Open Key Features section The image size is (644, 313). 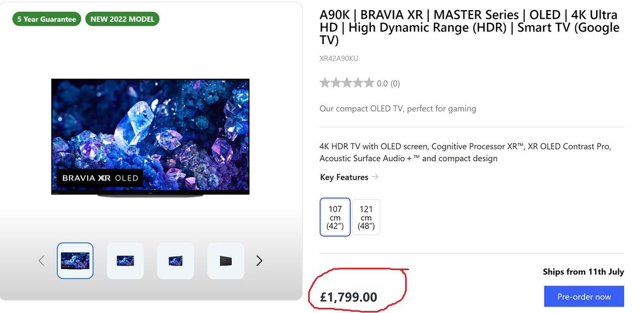[x=343, y=177]
